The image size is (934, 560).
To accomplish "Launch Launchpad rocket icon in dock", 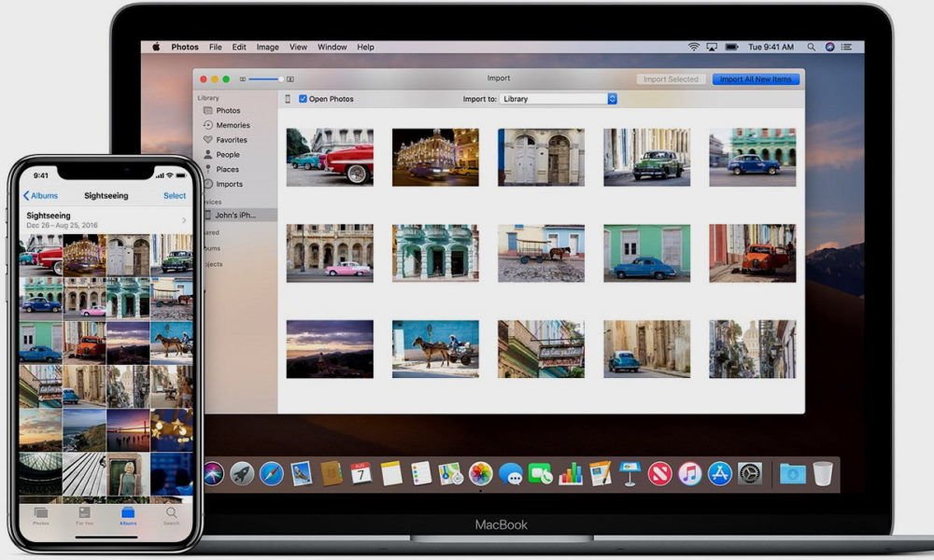I will click(x=242, y=474).
